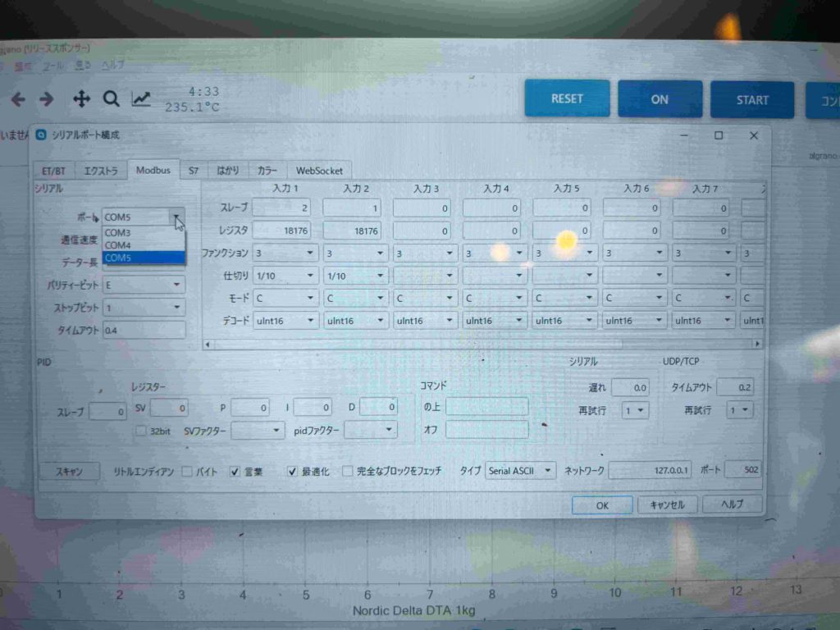Uncheck the 最適化 checkbox
This screenshot has width=840, height=630.
[292, 472]
